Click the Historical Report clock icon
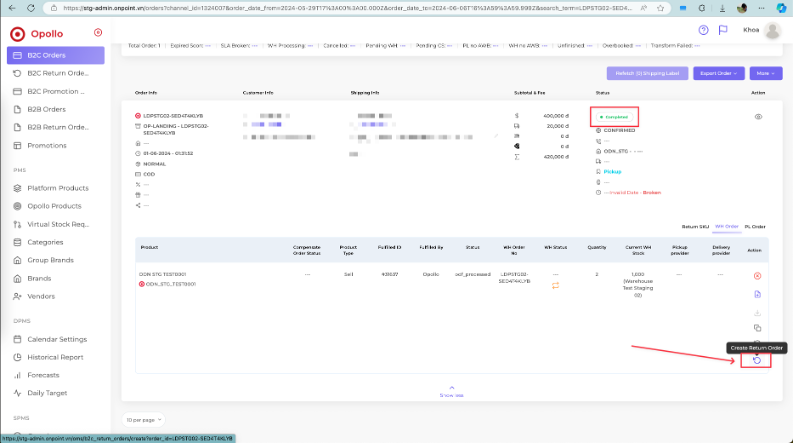Viewport: 794px width, 444px height. coord(17,357)
